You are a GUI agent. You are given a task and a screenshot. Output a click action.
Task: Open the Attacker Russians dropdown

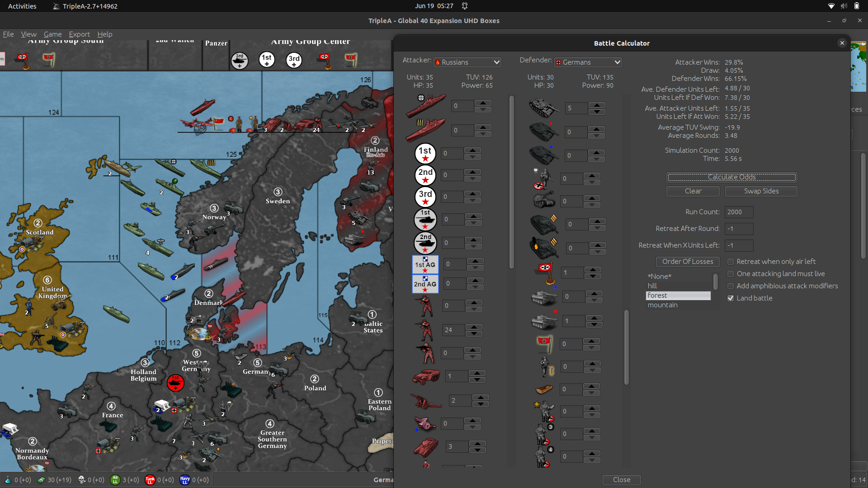(x=467, y=62)
